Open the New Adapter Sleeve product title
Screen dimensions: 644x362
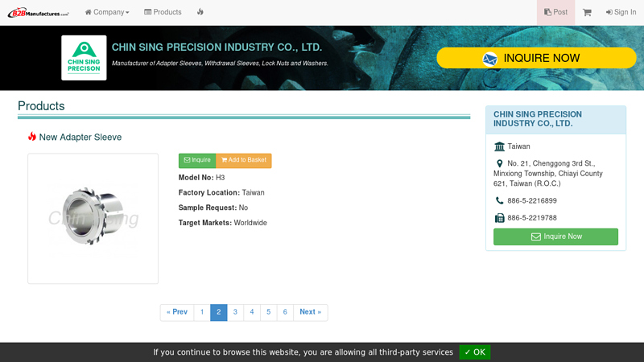coord(80,137)
